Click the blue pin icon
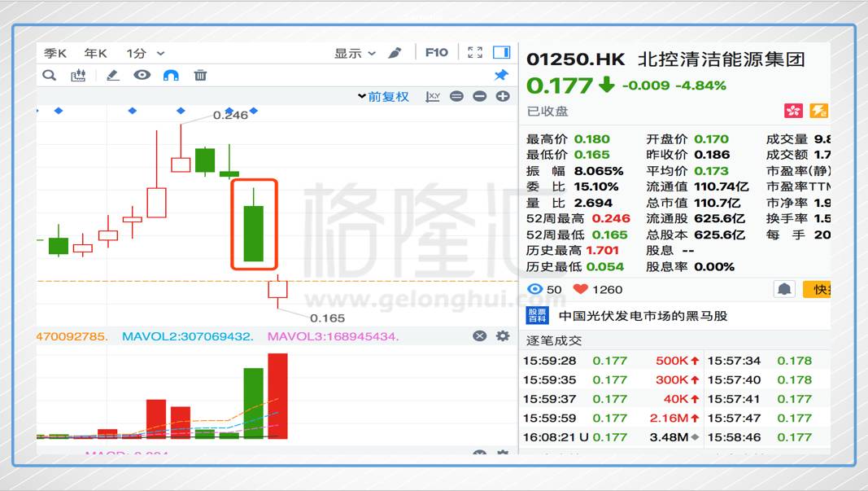Image resolution: width=868 pixels, height=491 pixels. click(501, 75)
